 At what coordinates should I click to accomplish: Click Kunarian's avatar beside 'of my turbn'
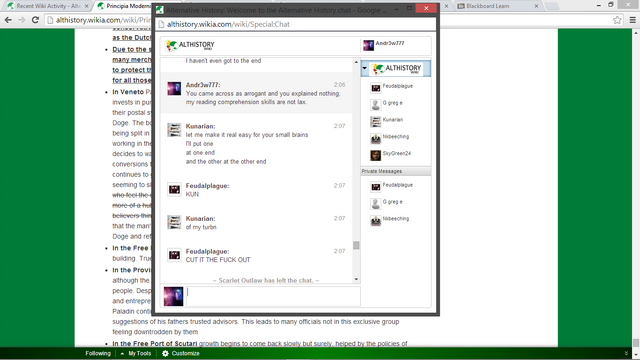pos(174,222)
